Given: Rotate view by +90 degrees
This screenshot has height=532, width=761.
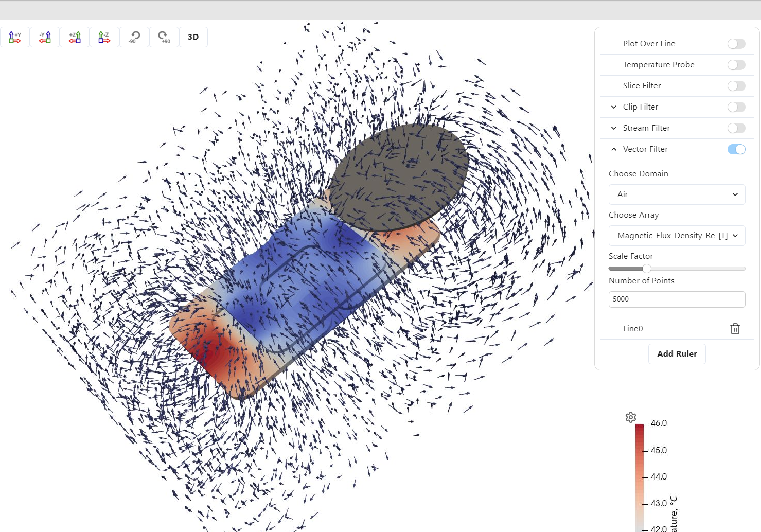Looking at the screenshot, I should [x=164, y=37].
